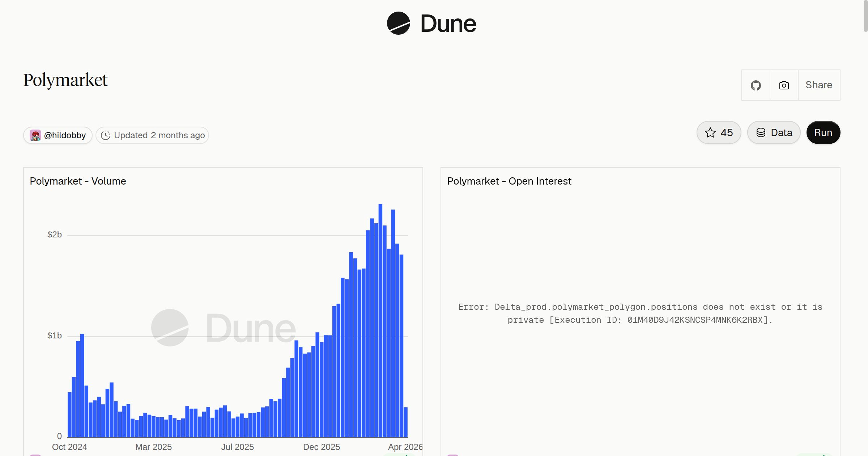Click the last short bar near Apr 2026
Screen dimensions: 868x456
point(406,422)
